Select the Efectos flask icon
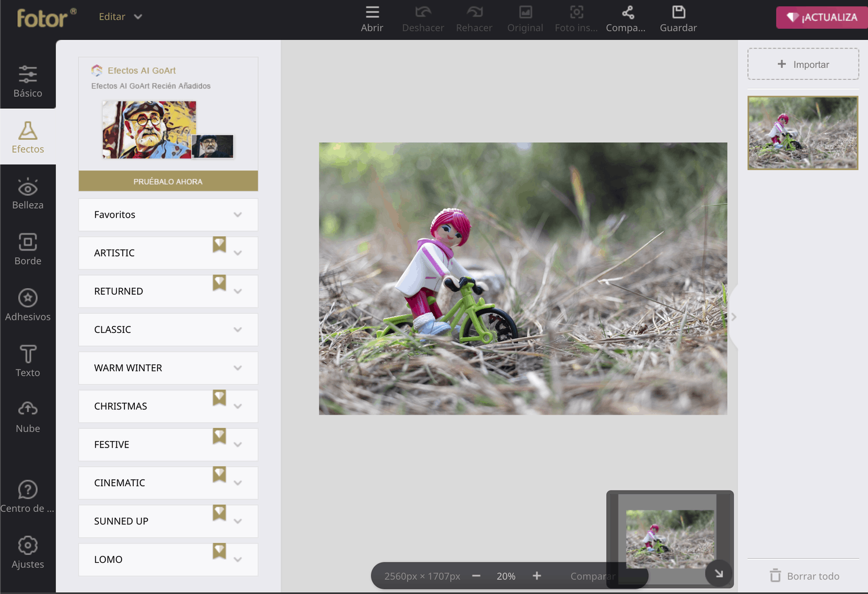The width and height of the screenshot is (868, 594). coord(28,131)
